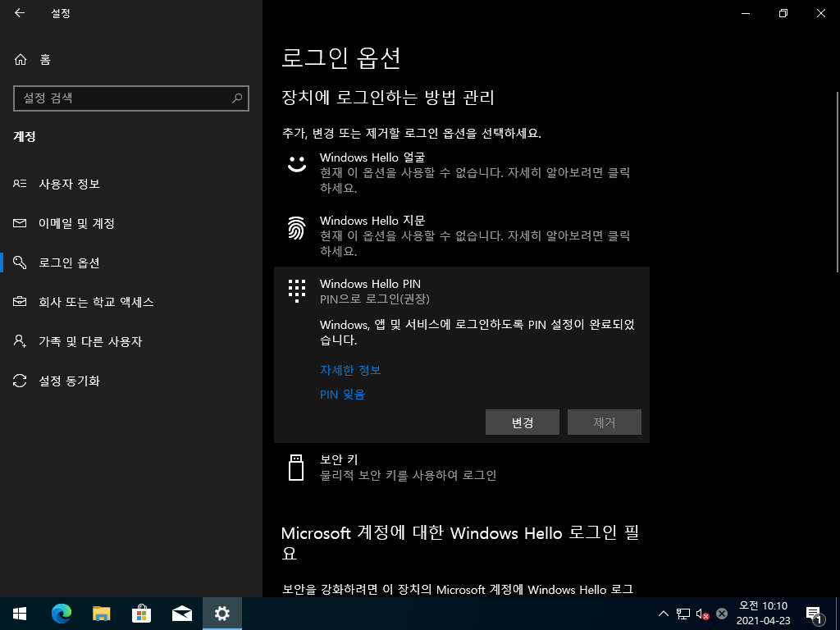Click the 장치에 로그인하는 방법 관리 heading

click(x=388, y=98)
